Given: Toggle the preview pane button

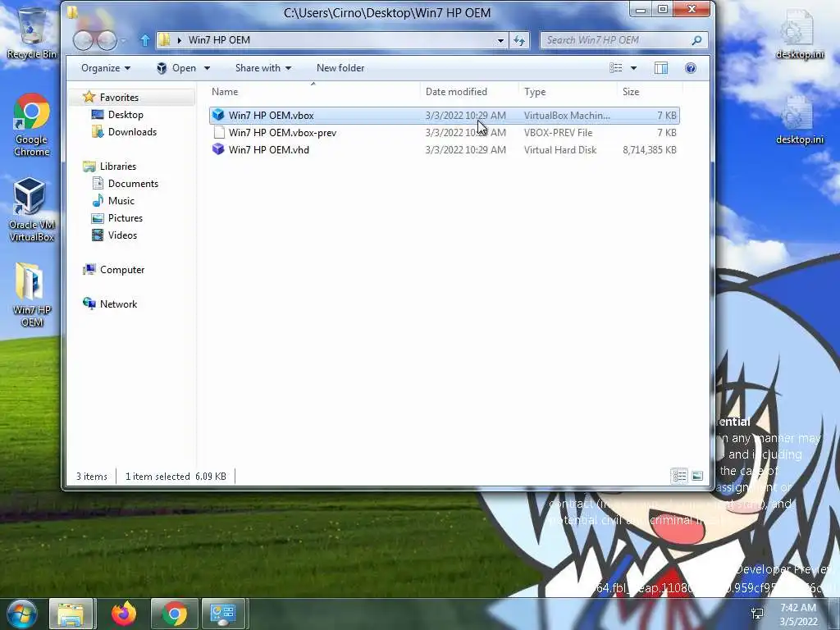Looking at the screenshot, I should [x=661, y=68].
